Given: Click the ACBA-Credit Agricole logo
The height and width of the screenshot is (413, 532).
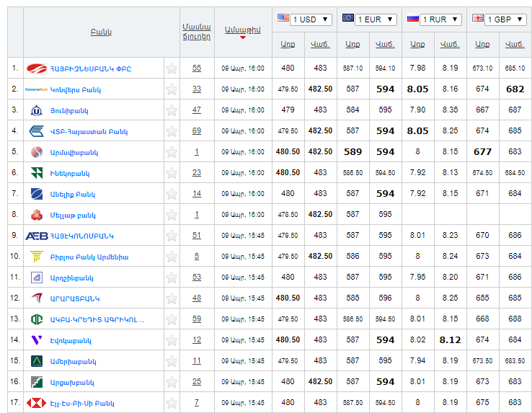Looking at the screenshot, I should click(37, 319).
